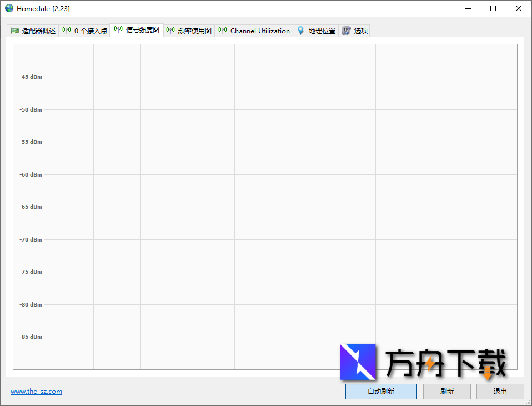
Task: Click the antenna icon on 0 个接入点 tab
Action: pos(67,31)
